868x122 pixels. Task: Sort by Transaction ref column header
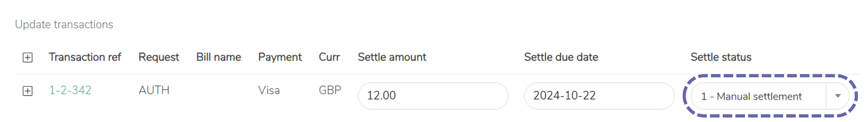tap(85, 57)
